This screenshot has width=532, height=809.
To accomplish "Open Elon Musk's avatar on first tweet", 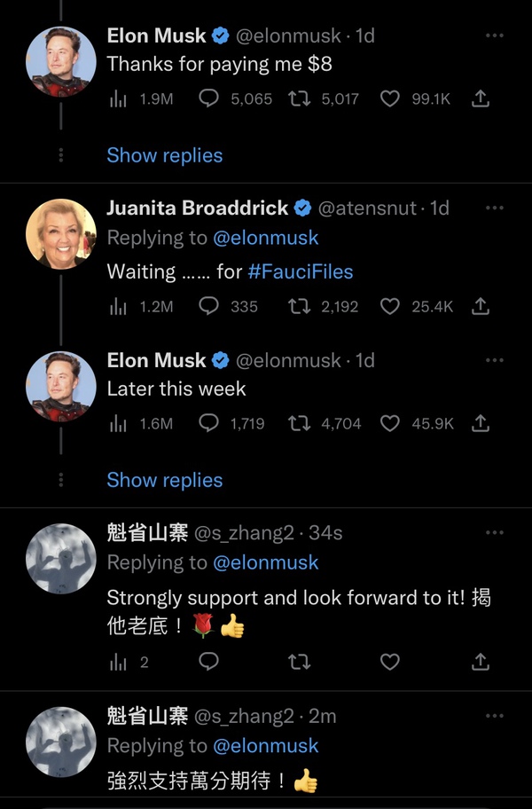I will [x=61, y=61].
